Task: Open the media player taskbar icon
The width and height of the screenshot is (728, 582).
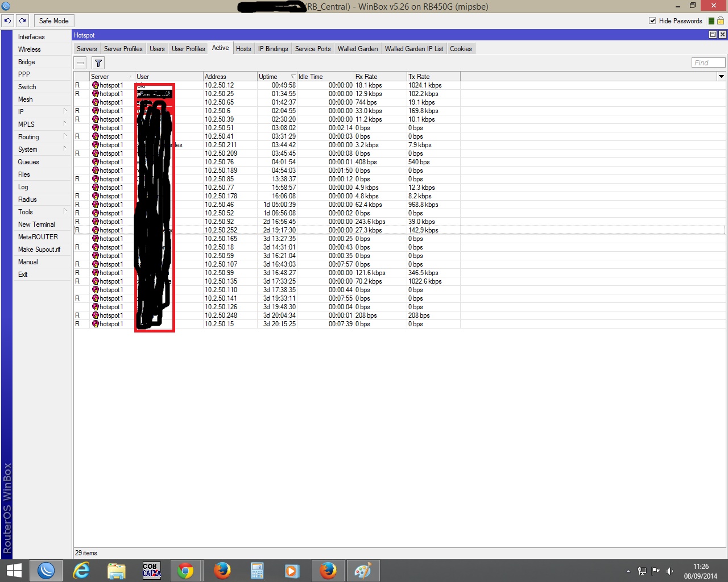Action: [x=292, y=571]
